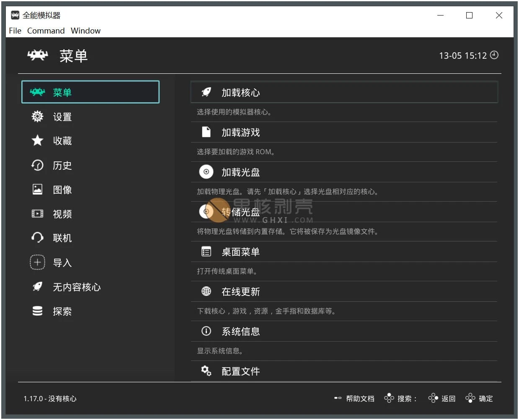Click the list icon beside 桌面菜单
Image resolution: width=519 pixels, height=420 pixels.
coord(206,251)
